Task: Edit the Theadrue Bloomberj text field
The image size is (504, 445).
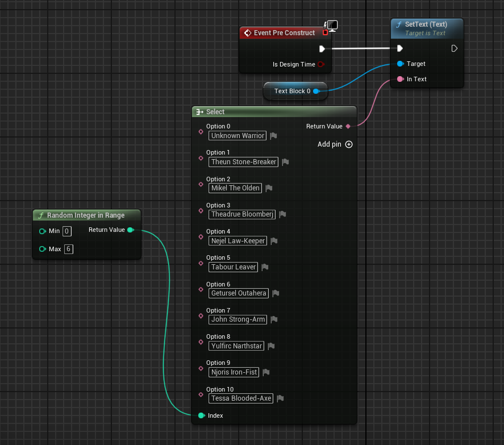Action: point(242,214)
